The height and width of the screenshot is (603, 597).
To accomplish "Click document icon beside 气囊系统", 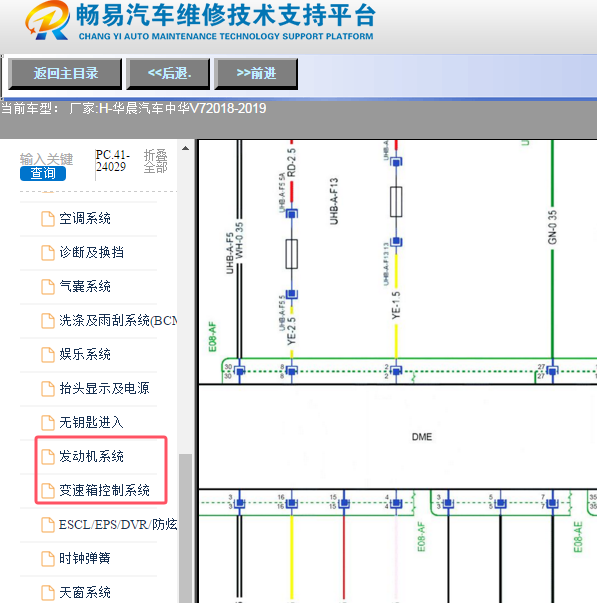I will (x=48, y=287).
